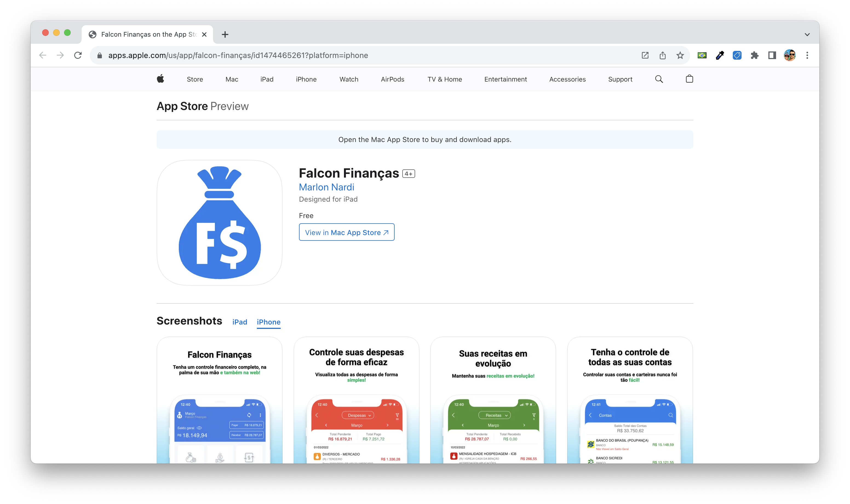Open a new browser tab
Screen dimensions: 850x504
click(225, 35)
